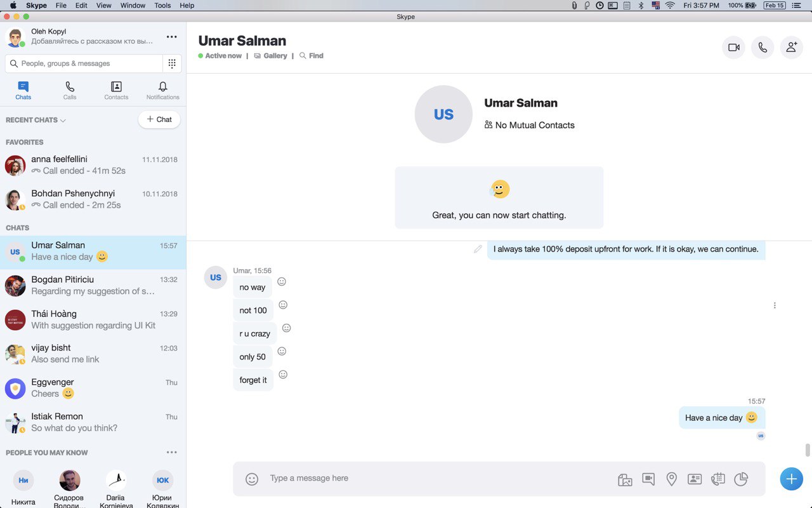Open the anna feelfellini favorite chat

tap(93, 165)
